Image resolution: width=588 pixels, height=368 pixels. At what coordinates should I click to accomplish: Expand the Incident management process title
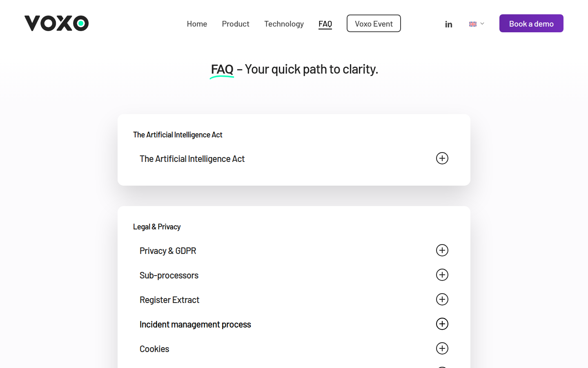click(x=195, y=324)
